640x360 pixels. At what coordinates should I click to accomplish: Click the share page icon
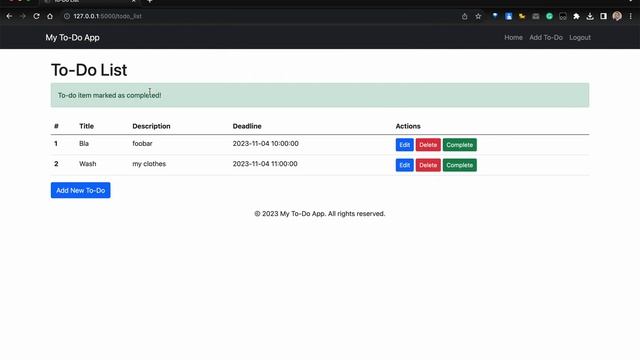click(464, 16)
